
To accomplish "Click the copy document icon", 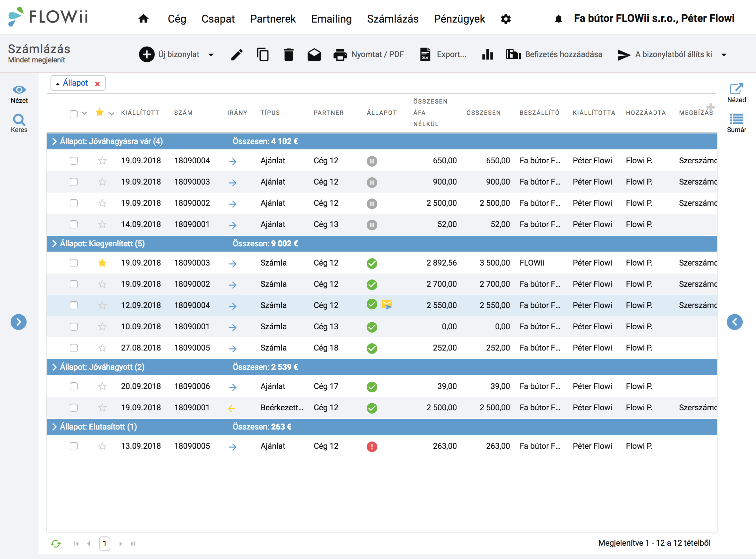I will (x=263, y=54).
